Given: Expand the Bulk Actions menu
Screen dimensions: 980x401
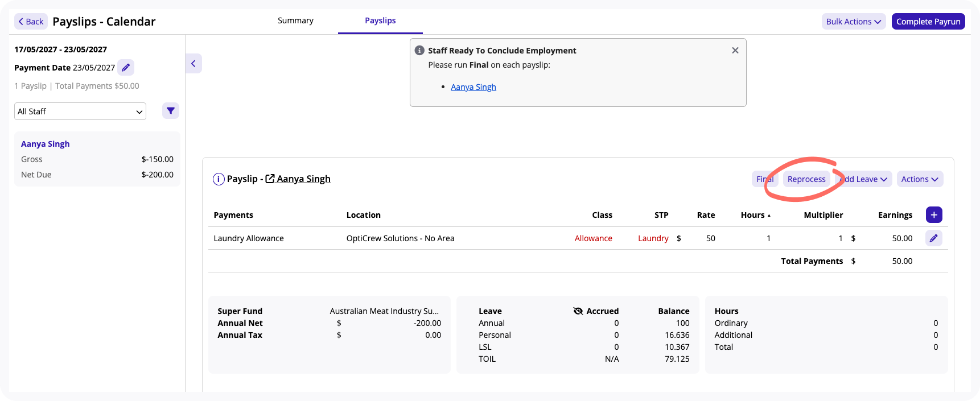Looking at the screenshot, I should 854,22.
